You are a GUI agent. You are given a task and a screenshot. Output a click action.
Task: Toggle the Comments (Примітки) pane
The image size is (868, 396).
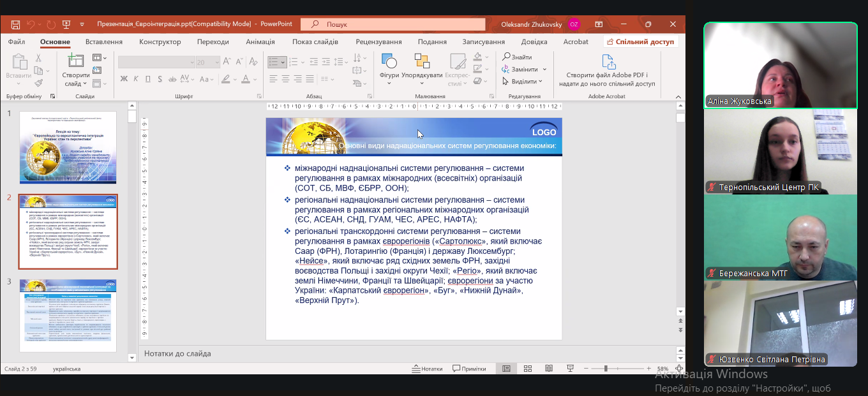pyautogui.click(x=469, y=369)
